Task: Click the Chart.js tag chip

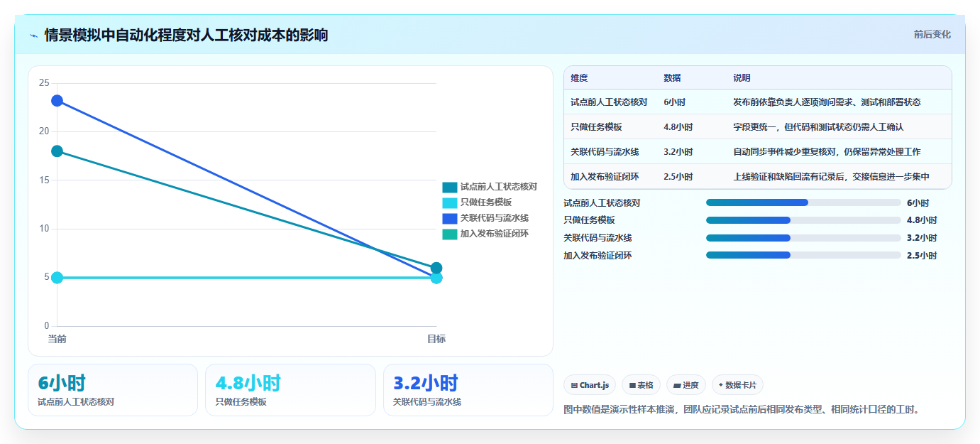Action: (x=590, y=385)
